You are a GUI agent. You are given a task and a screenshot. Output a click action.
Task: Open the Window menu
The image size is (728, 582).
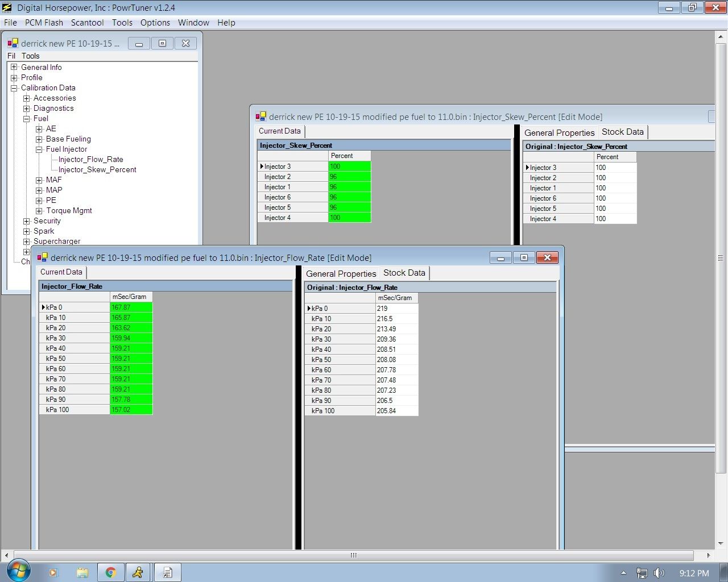193,23
